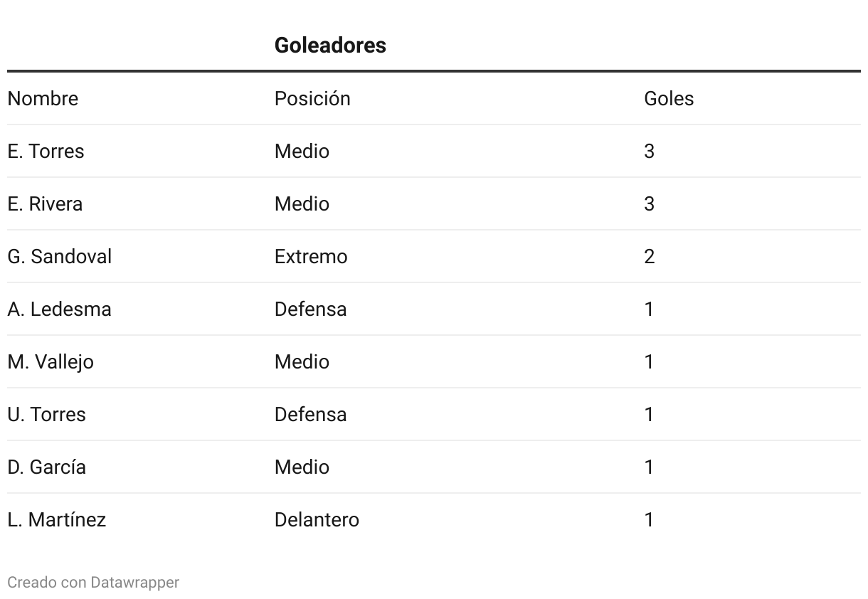This screenshot has height=599, width=868.
Task: Select the Goles column header
Action: coord(669,98)
